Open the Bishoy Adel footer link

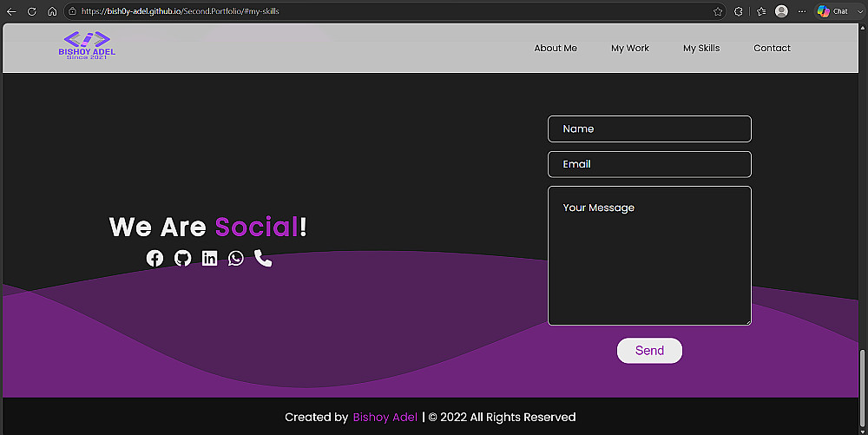(x=385, y=418)
